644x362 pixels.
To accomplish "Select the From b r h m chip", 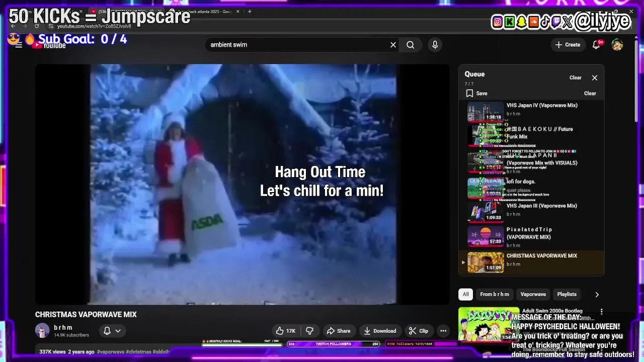I will (x=495, y=295).
